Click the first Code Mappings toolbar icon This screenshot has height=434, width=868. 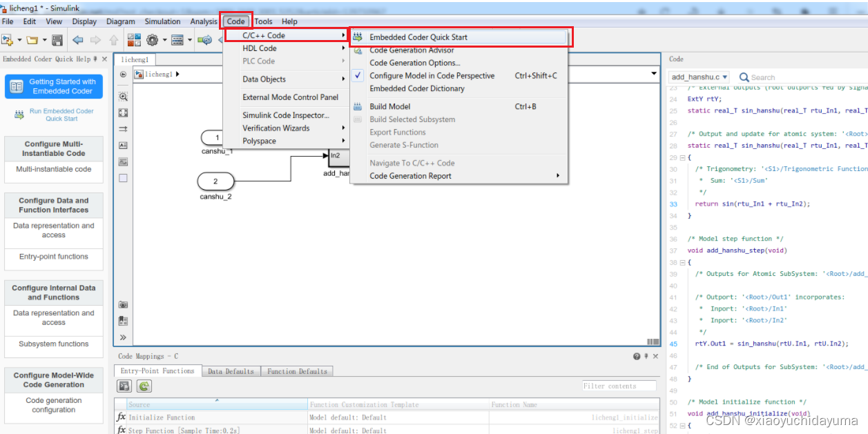click(x=123, y=387)
